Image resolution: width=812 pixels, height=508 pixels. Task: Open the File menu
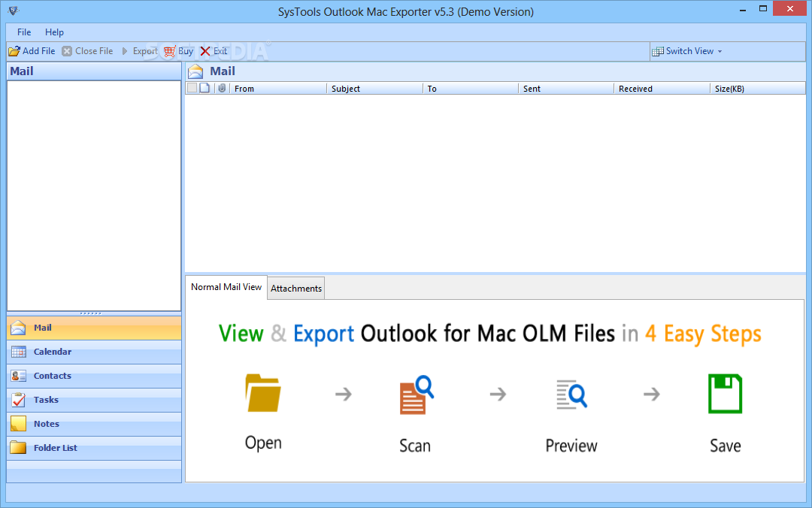pos(24,32)
